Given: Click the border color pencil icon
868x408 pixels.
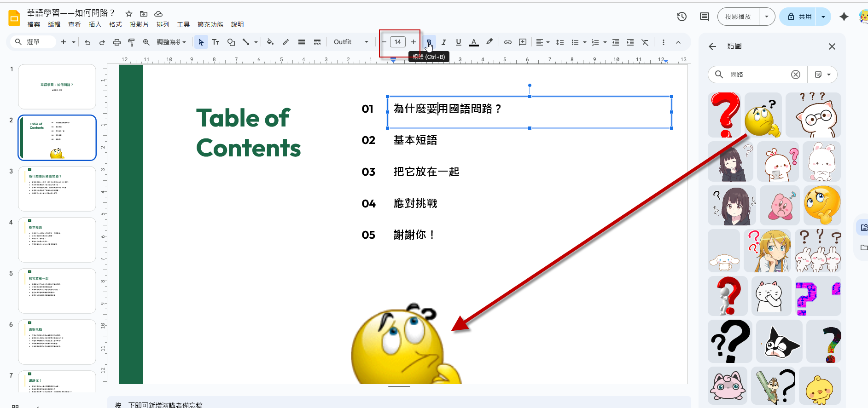Looking at the screenshot, I should [x=286, y=42].
